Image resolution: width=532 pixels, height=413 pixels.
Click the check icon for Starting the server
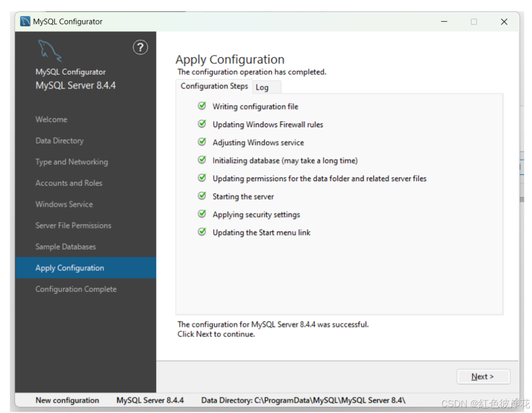point(202,196)
